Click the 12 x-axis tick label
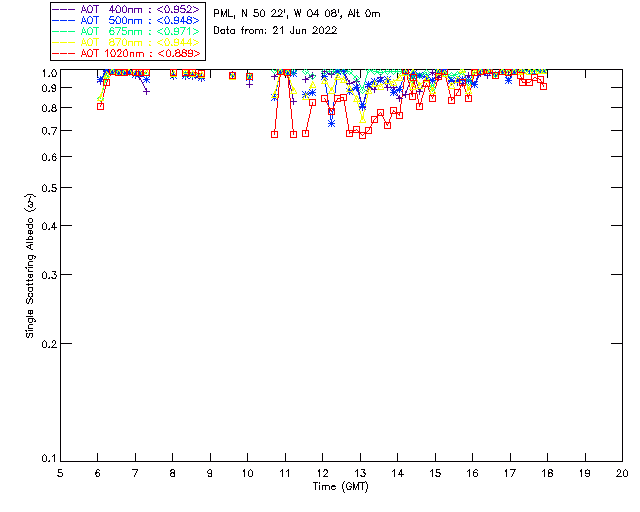This screenshot has width=640, height=512. 322,473
